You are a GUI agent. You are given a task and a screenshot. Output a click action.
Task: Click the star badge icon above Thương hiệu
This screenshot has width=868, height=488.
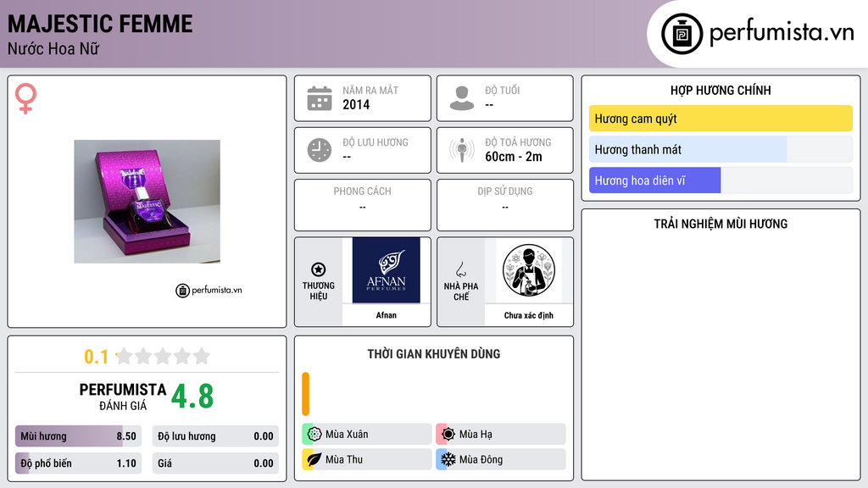coord(319,269)
